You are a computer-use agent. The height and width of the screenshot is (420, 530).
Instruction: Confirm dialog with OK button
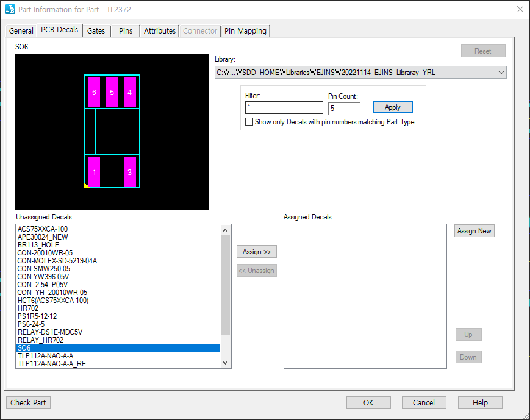[368, 402]
